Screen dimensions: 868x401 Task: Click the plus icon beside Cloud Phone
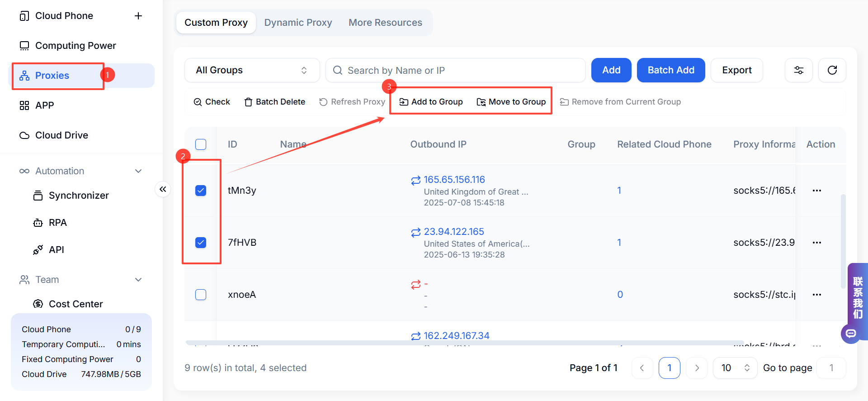(138, 16)
